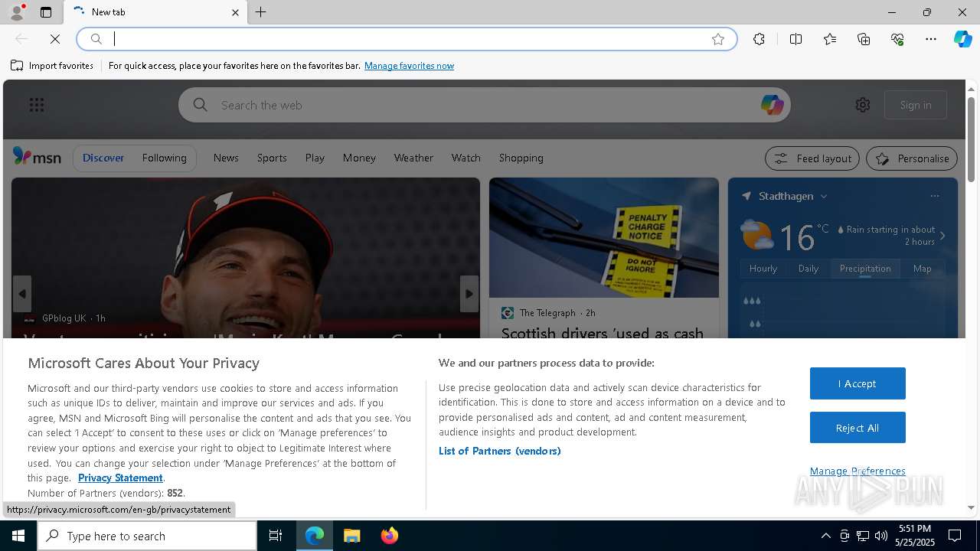Click Import favorites button
This screenshot has height=551, width=980.
(52, 66)
